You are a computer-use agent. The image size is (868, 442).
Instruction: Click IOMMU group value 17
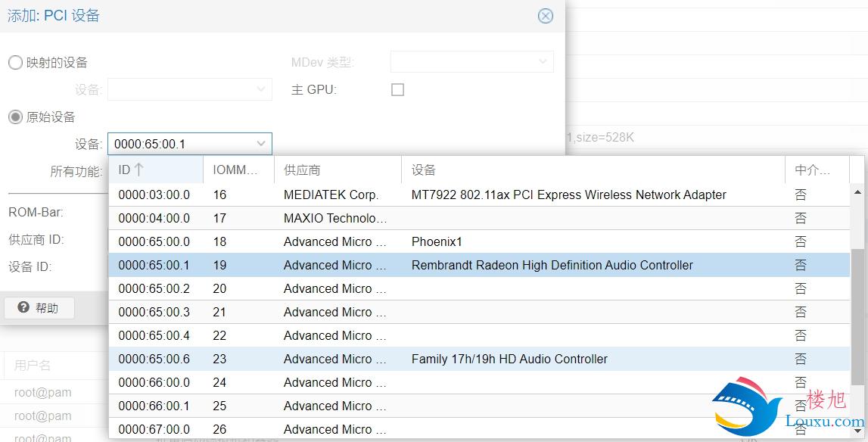(219, 218)
